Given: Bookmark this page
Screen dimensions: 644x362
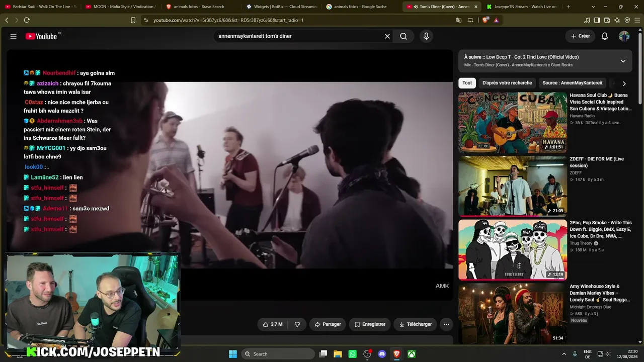Looking at the screenshot, I should click(133, 20).
